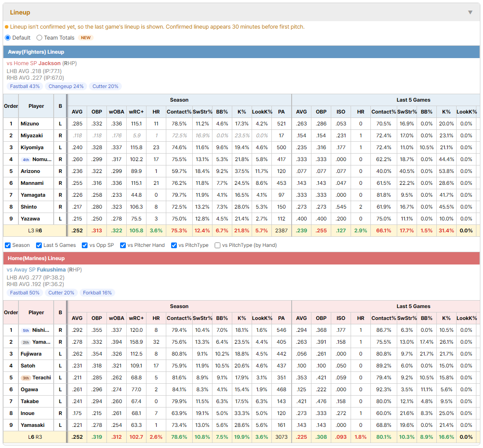Click player name Fujiwara
Screen dimensions: 483x448
(31, 354)
